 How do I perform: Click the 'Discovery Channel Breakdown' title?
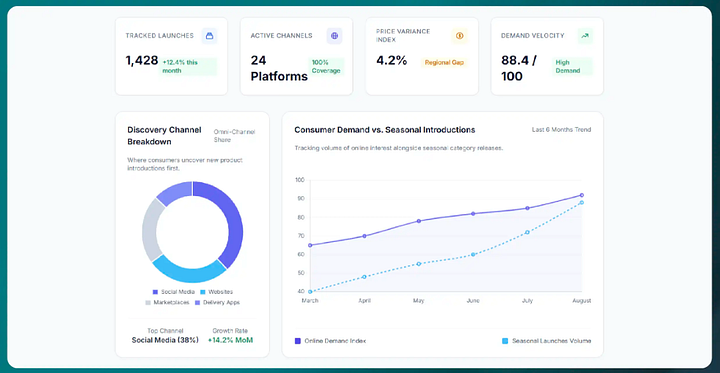pos(164,136)
